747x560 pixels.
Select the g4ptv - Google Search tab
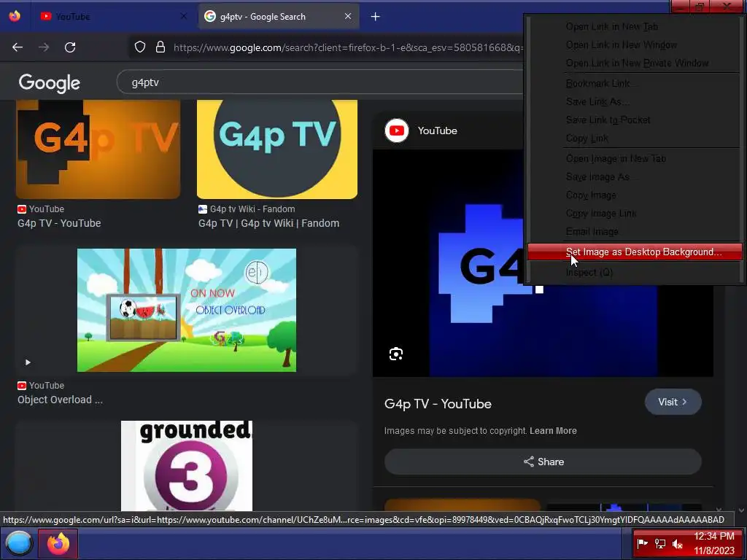click(279, 16)
